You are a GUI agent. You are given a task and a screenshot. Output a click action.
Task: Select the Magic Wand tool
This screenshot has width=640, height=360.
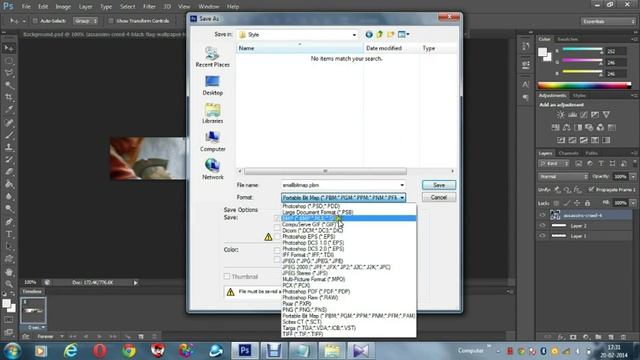click(9, 85)
